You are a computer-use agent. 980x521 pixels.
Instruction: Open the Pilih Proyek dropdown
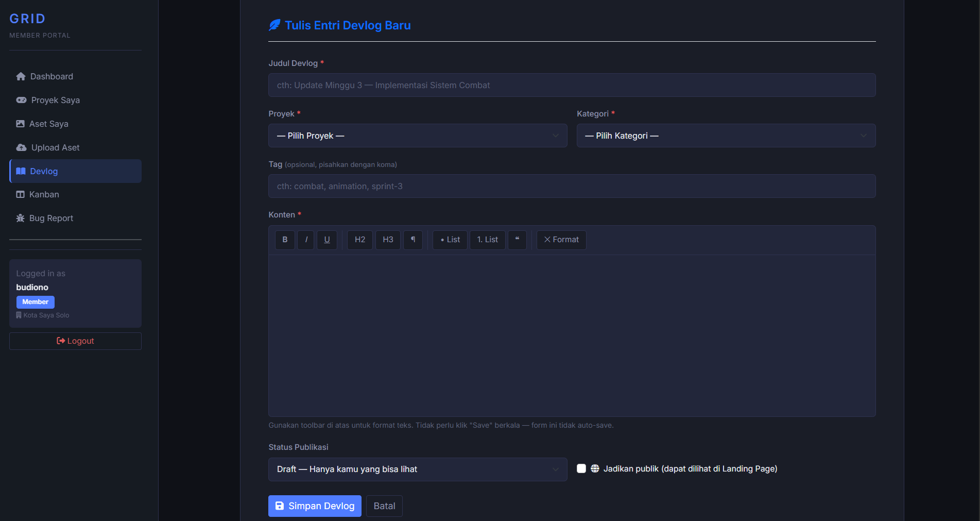pos(418,136)
